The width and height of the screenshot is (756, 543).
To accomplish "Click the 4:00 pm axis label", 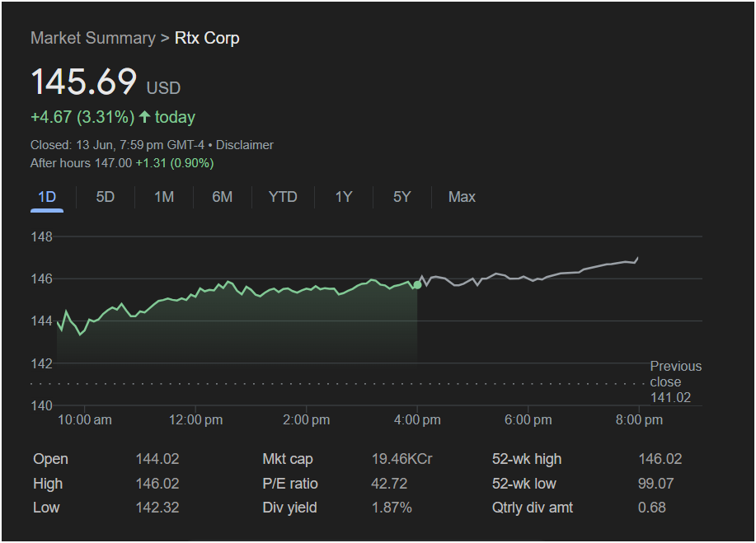I will (x=417, y=419).
